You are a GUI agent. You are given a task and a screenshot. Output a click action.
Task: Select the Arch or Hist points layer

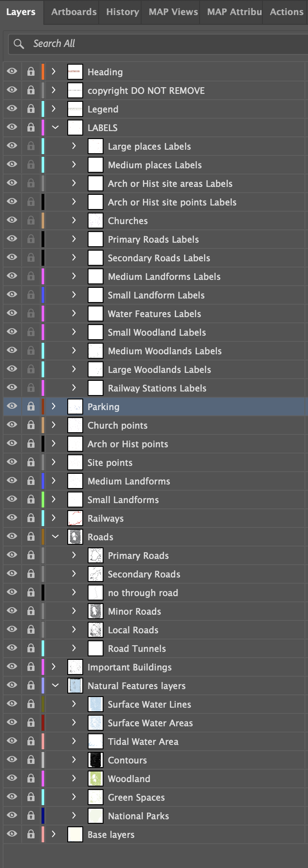(154, 444)
